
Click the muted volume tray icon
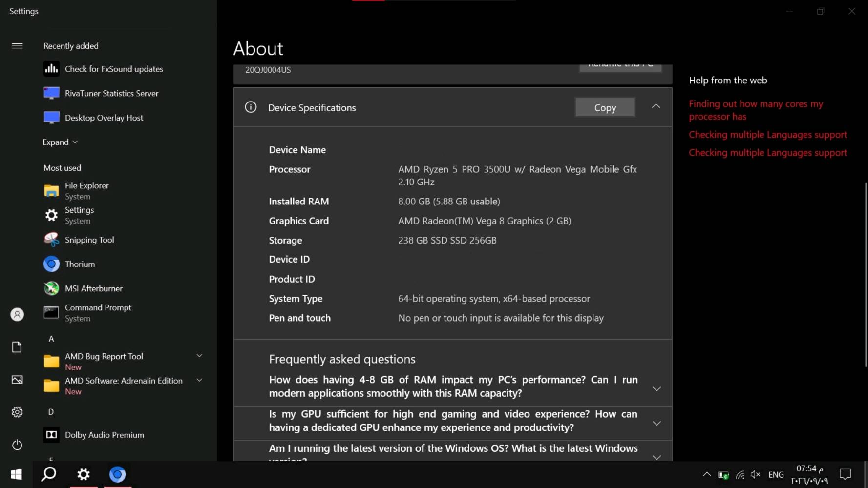pos(756,474)
